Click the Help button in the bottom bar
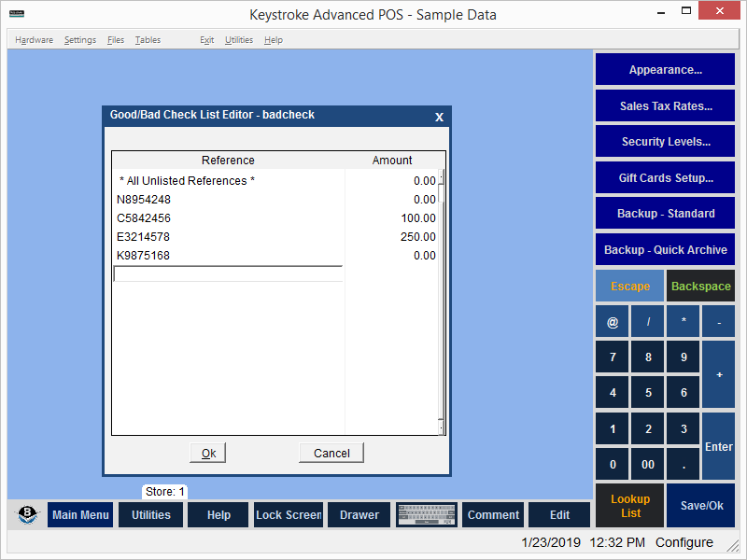 pyautogui.click(x=218, y=515)
